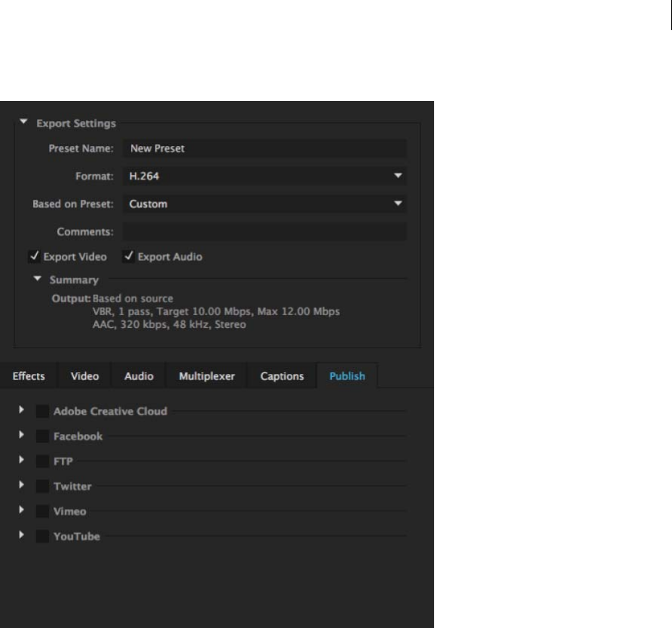Image resolution: width=672 pixels, height=628 pixels.
Task: Select the Publish tab
Action: [347, 376]
